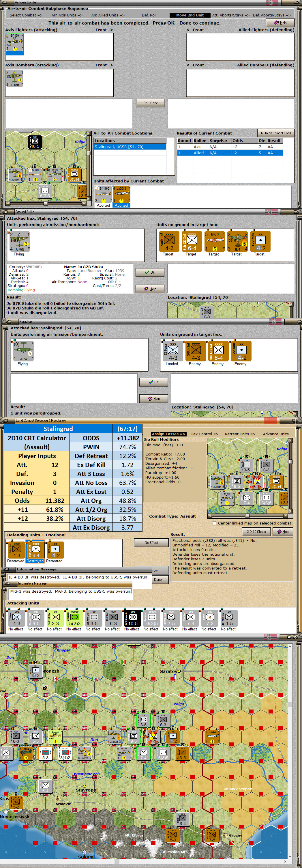Pick 122 mm 4-2 target in Ground Strike
This screenshot has height=868, width=302.
[x=260, y=241]
